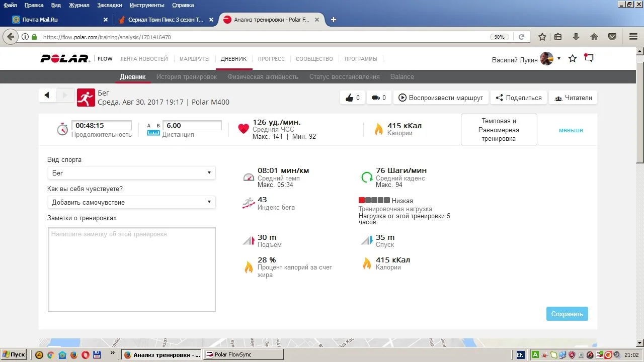Click the Поделиться share button

pos(519,98)
